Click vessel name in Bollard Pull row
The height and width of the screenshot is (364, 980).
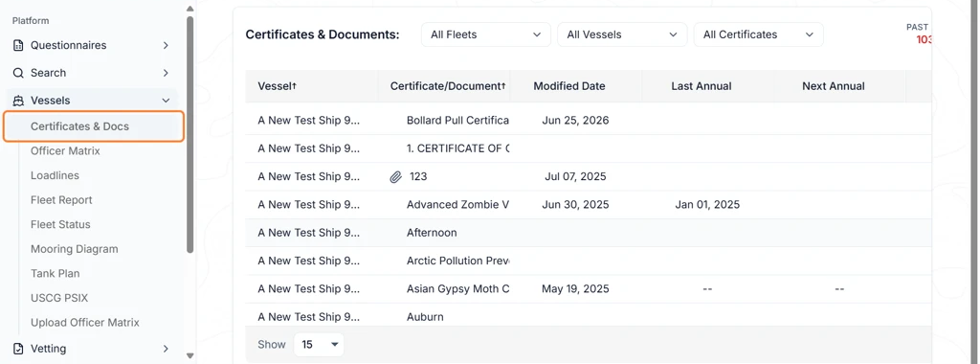coord(309,120)
